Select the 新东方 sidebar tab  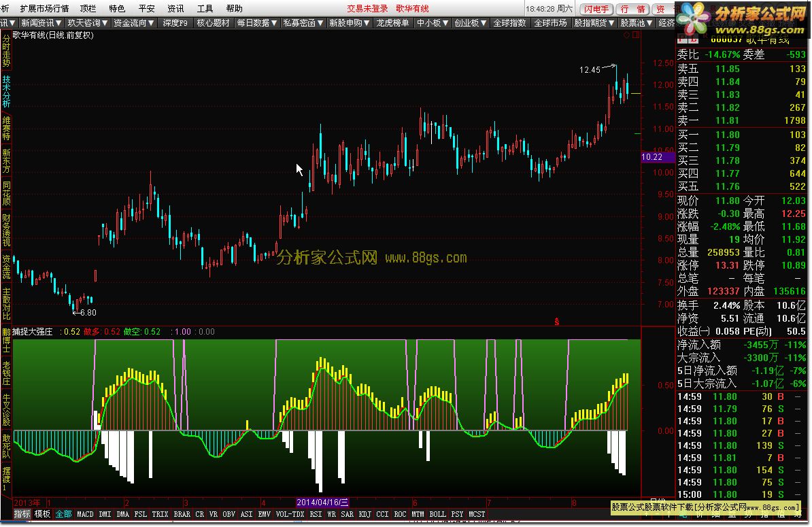(x=6, y=161)
